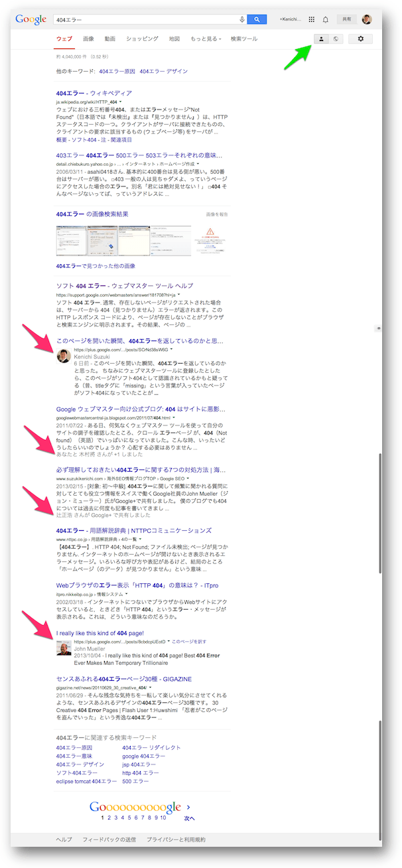The image size is (402, 868).
Task: Click このページを訳す translate link
Action: [189, 642]
